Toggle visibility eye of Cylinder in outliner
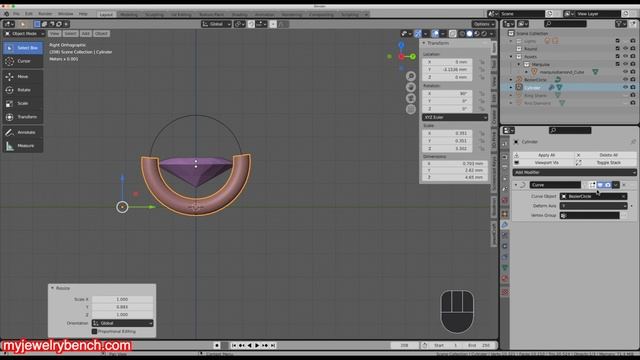The height and width of the screenshot is (360, 640). pyautogui.click(x=625, y=87)
